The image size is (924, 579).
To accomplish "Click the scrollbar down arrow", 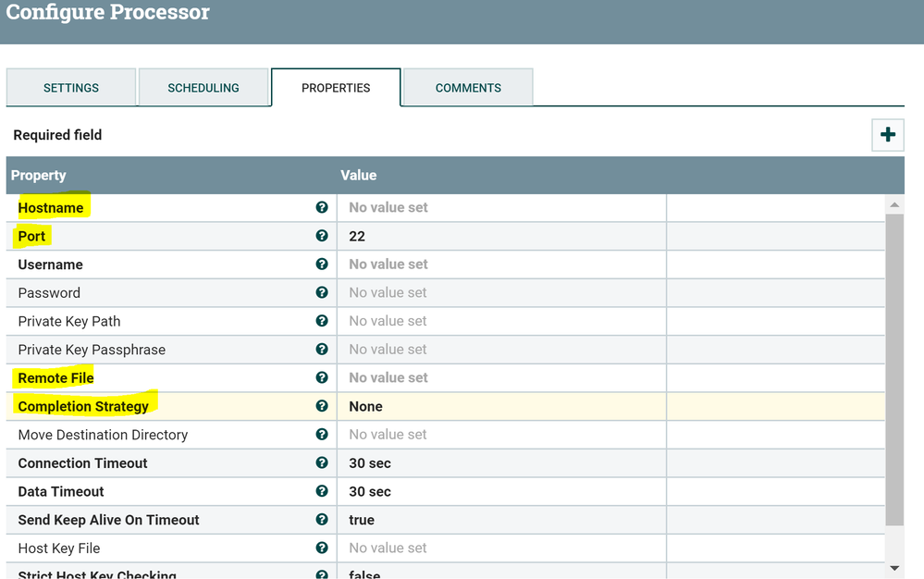I will point(894,569).
